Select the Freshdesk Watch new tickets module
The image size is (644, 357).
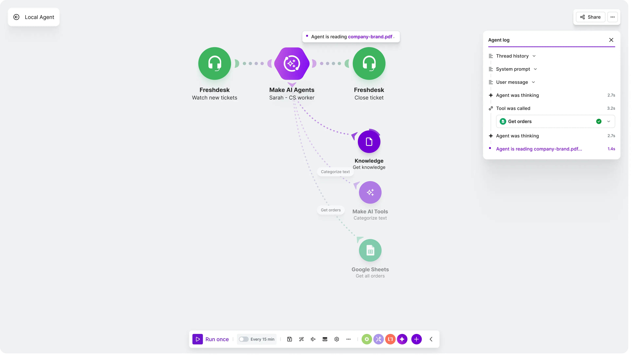[x=215, y=63]
